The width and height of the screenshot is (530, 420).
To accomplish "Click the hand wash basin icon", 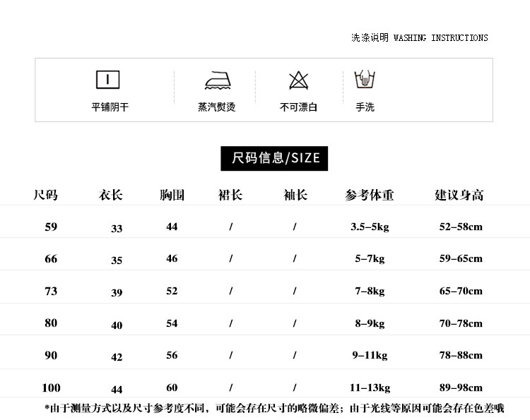I will (365, 79).
